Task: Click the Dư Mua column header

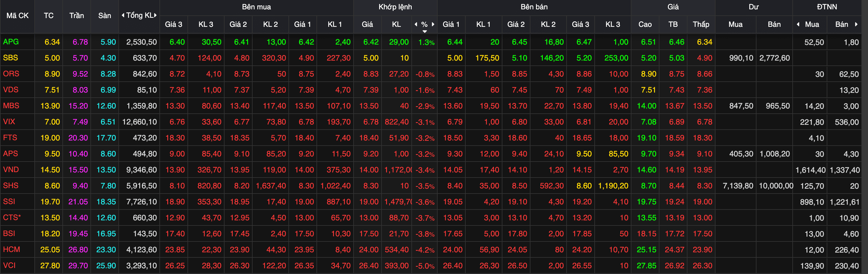Action: pos(735,24)
